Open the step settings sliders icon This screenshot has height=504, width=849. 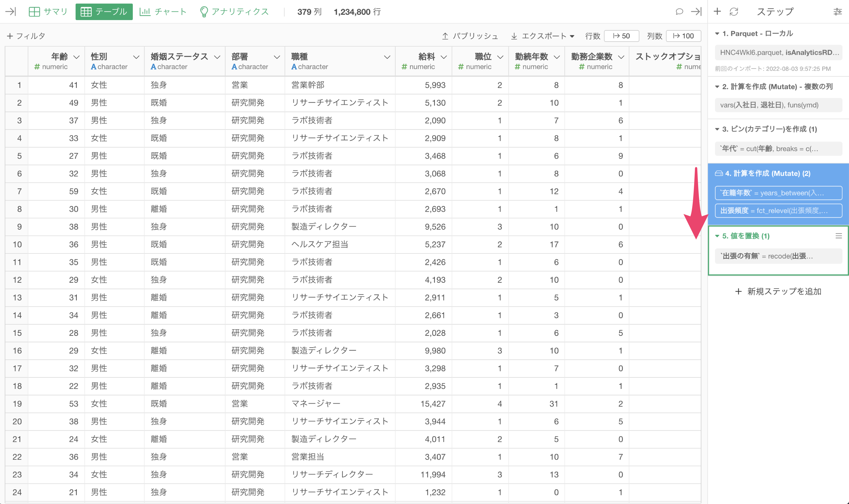pos(838,12)
